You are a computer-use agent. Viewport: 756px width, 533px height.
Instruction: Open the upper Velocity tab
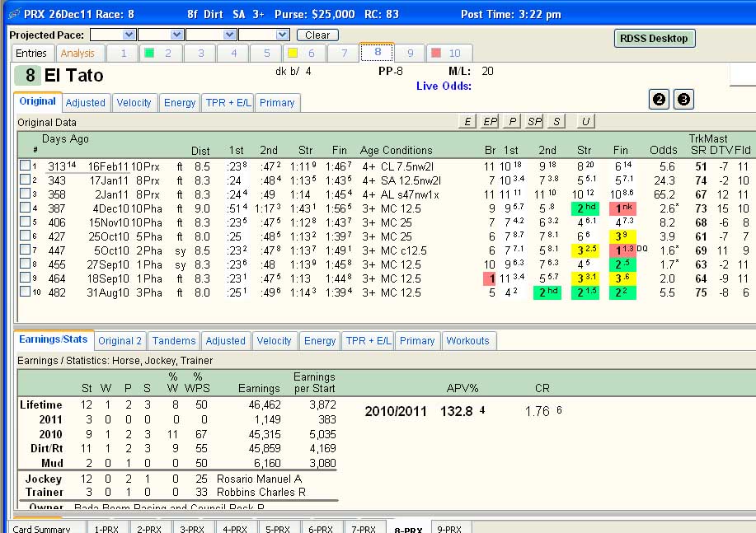tap(134, 103)
